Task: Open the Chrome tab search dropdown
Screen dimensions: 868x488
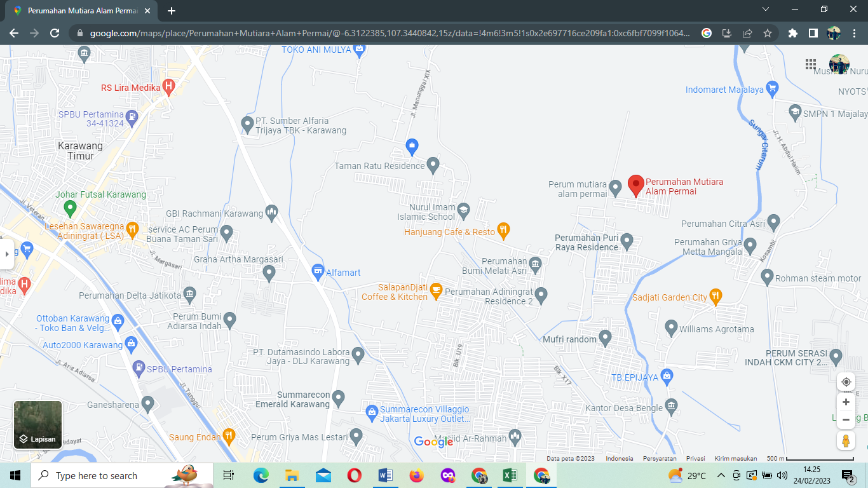Action: point(765,10)
